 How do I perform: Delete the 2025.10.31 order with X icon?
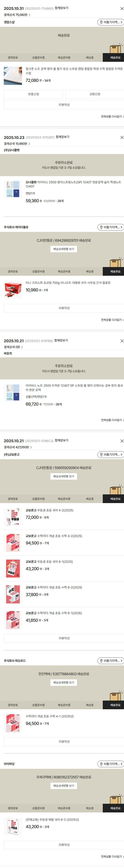click(x=122, y=9)
